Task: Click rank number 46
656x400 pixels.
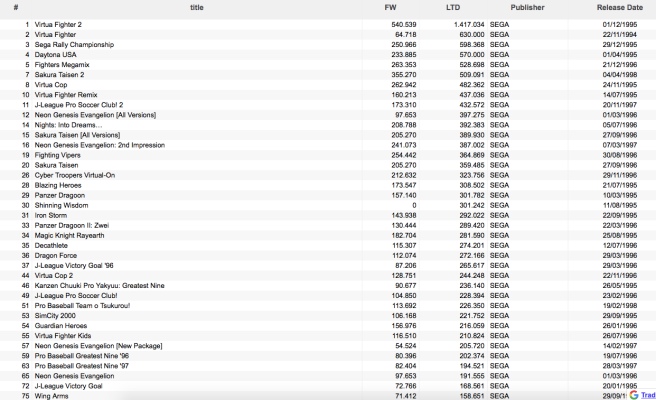Action: click(26, 286)
